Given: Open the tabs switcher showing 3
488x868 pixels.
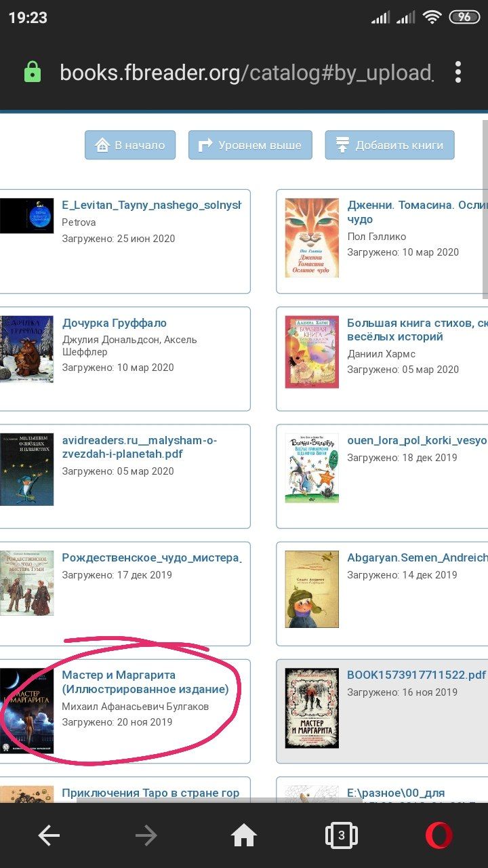Looking at the screenshot, I should pyautogui.click(x=341, y=835).
